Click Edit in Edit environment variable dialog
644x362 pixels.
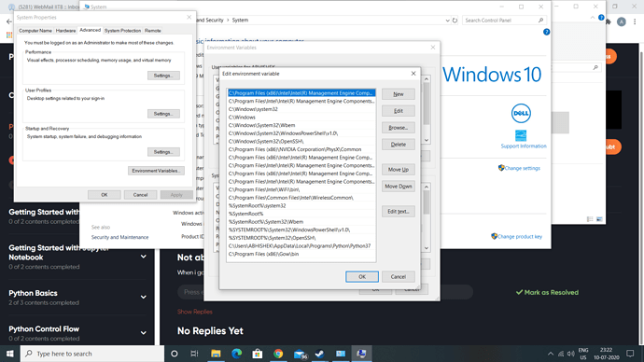point(398,111)
